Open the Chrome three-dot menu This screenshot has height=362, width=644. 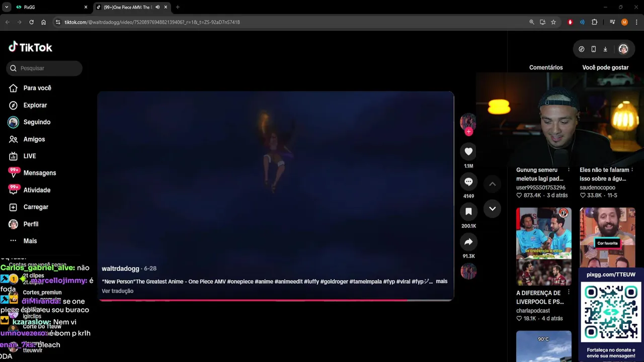[636, 22]
